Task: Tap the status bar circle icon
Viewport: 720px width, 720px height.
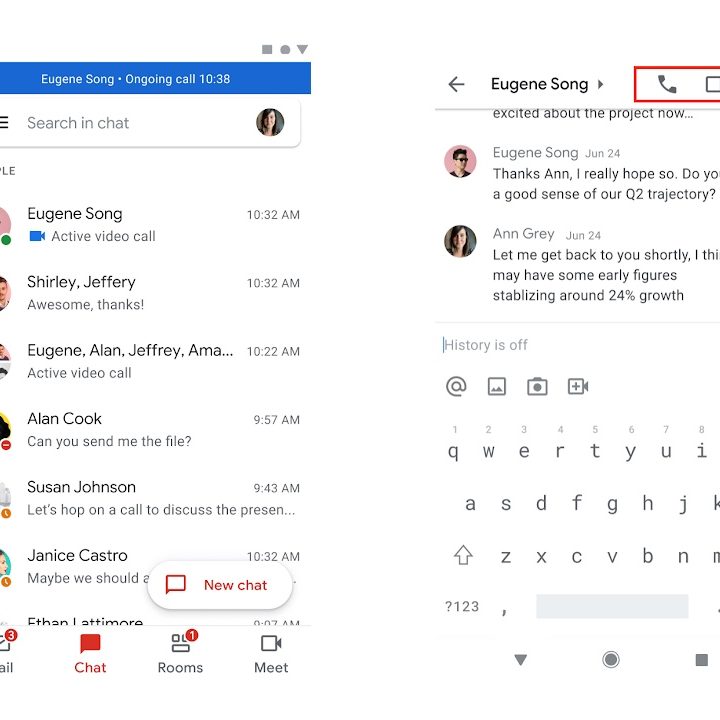Action: pyautogui.click(x=285, y=50)
